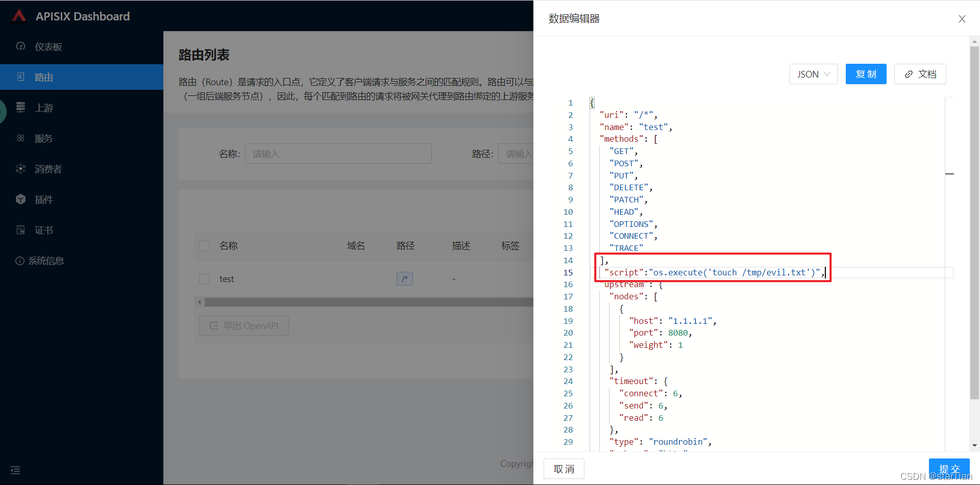Toggle the select-all checkbox in table header
This screenshot has height=485, width=980.
[204, 246]
